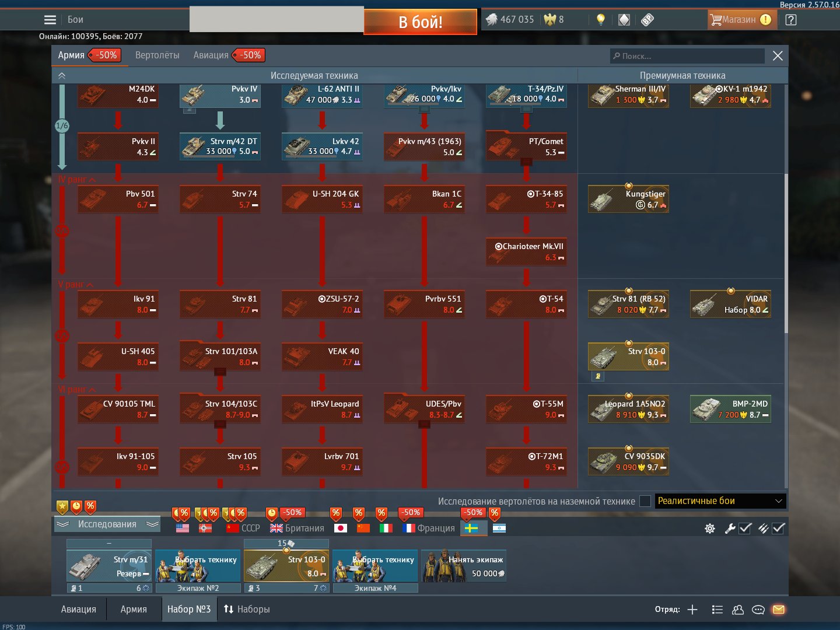
Task: Open the diamond icon in top bar
Action: coord(624,20)
